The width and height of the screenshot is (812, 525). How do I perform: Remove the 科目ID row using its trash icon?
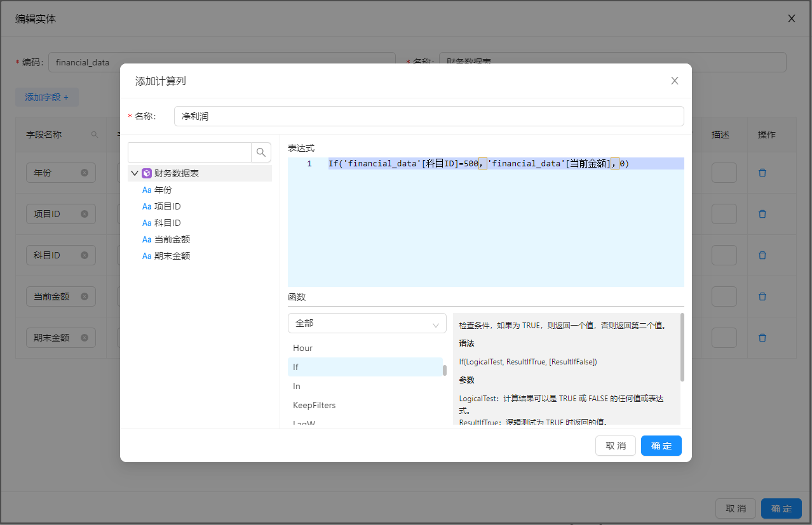tap(762, 255)
